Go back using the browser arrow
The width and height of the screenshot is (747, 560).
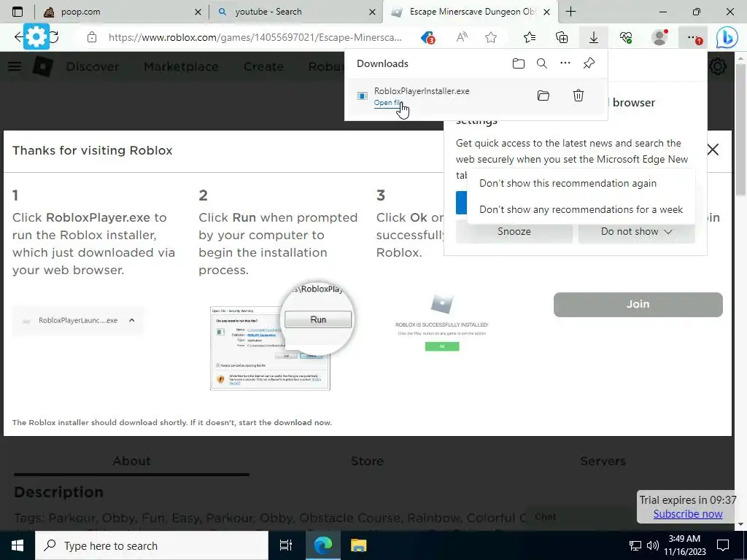[x=18, y=37]
